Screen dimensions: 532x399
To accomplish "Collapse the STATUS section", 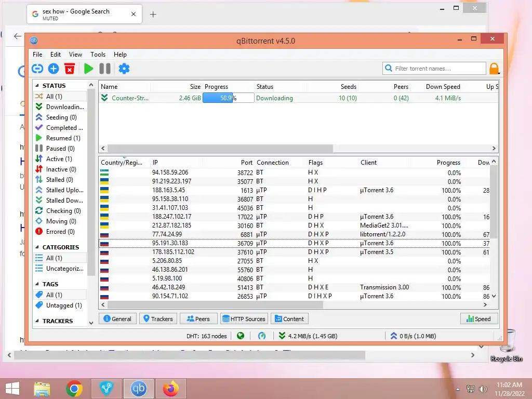I will 37,86.
